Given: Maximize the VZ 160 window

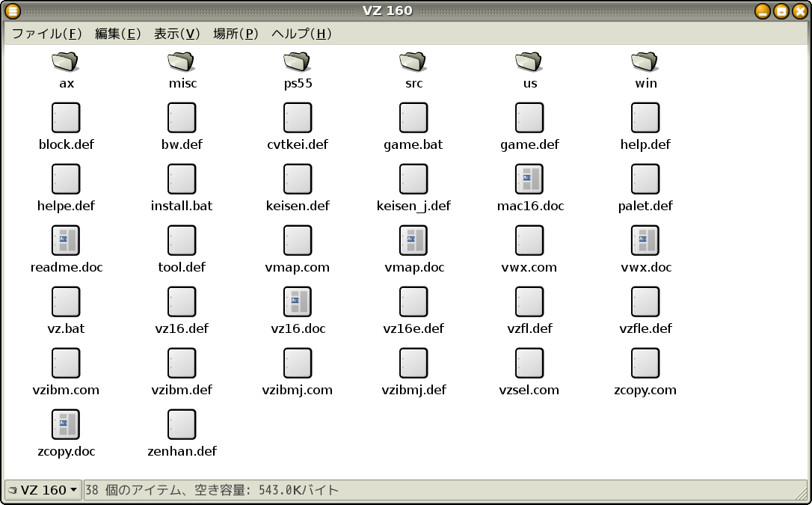Looking at the screenshot, I should tap(781, 11).
